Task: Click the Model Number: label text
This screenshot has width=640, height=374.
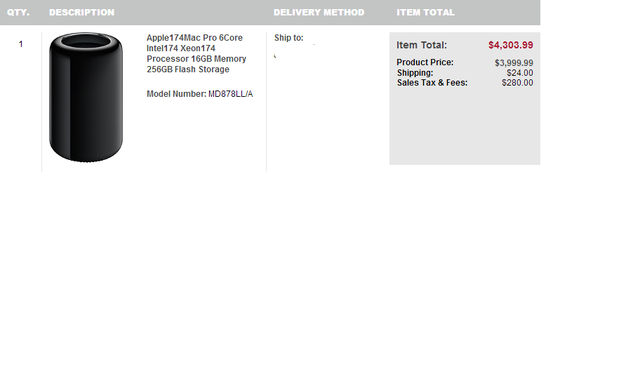Action: coord(176,94)
